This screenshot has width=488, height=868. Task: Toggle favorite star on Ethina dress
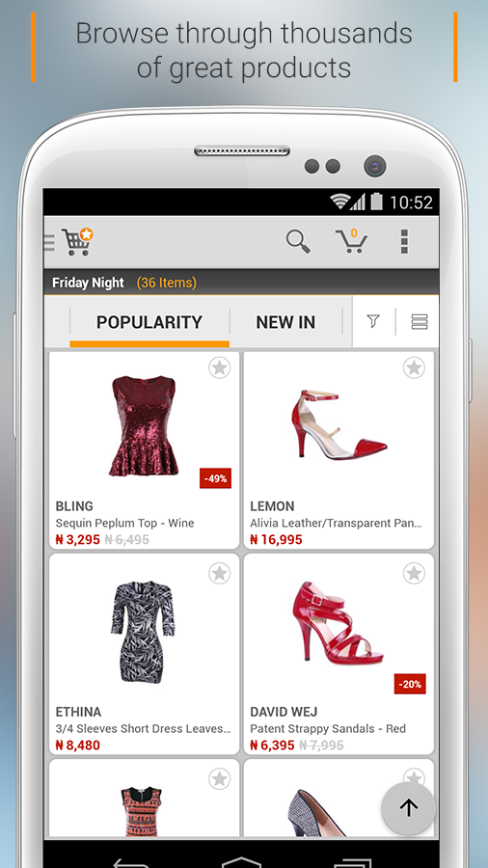tap(220, 574)
